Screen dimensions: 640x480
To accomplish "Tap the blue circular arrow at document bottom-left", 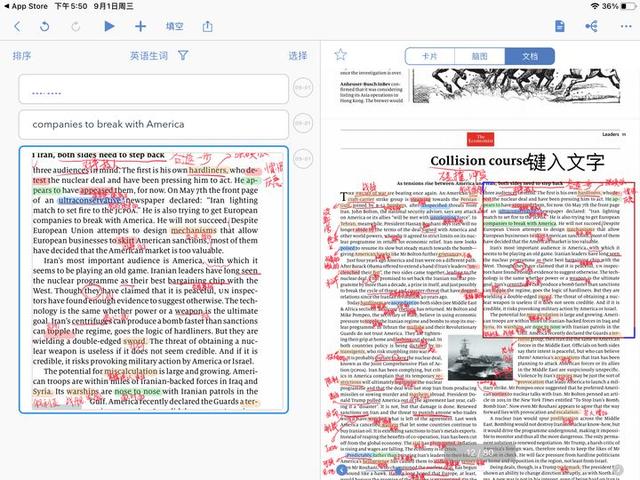I will click(x=342, y=470).
